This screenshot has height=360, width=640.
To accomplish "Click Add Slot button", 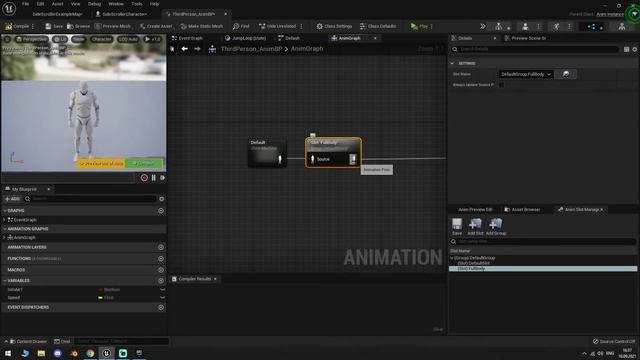I will (475, 227).
